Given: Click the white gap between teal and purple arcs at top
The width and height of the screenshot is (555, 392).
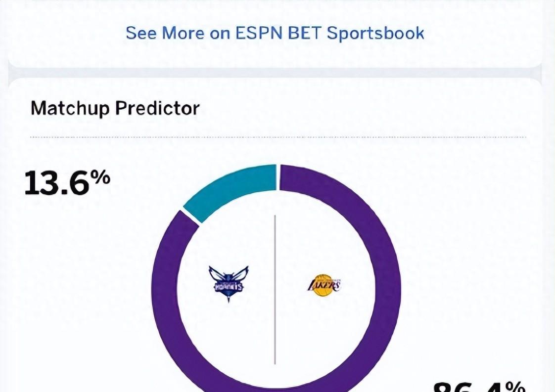Looking at the screenshot, I should 278,177.
